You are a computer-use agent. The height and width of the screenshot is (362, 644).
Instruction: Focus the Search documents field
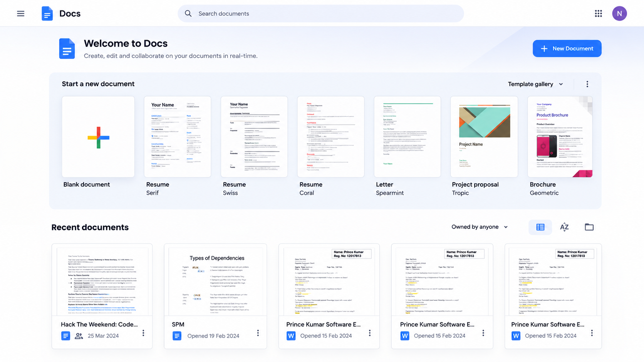tap(321, 13)
